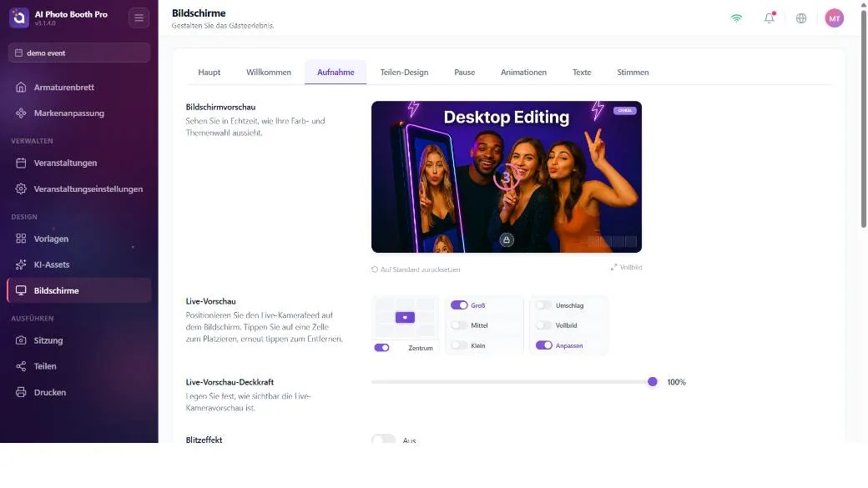Open the MT user avatar menu
This screenshot has width=868, height=488.
pyautogui.click(x=835, y=18)
